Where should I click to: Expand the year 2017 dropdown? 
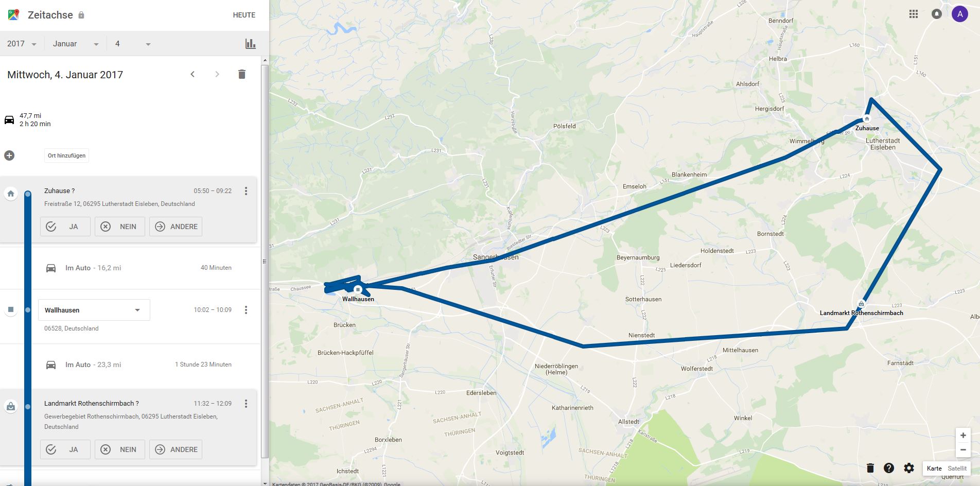click(22, 44)
